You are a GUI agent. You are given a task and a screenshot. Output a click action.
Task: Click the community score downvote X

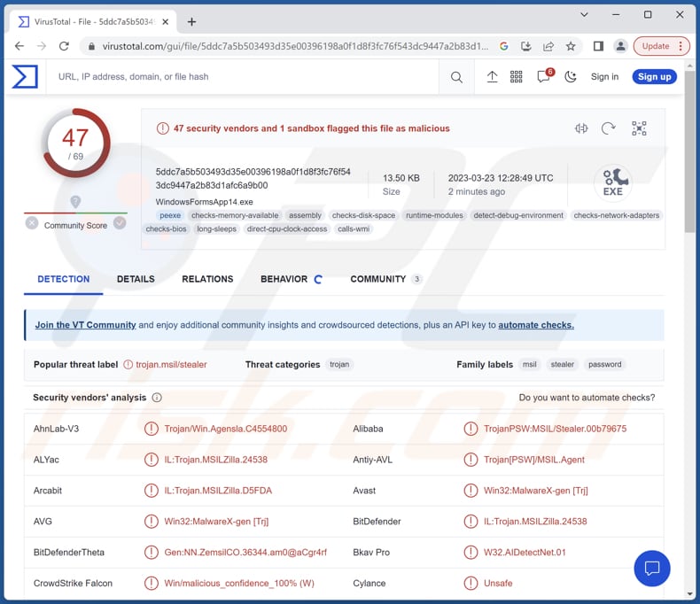pyautogui.click(x=32, y=223)
